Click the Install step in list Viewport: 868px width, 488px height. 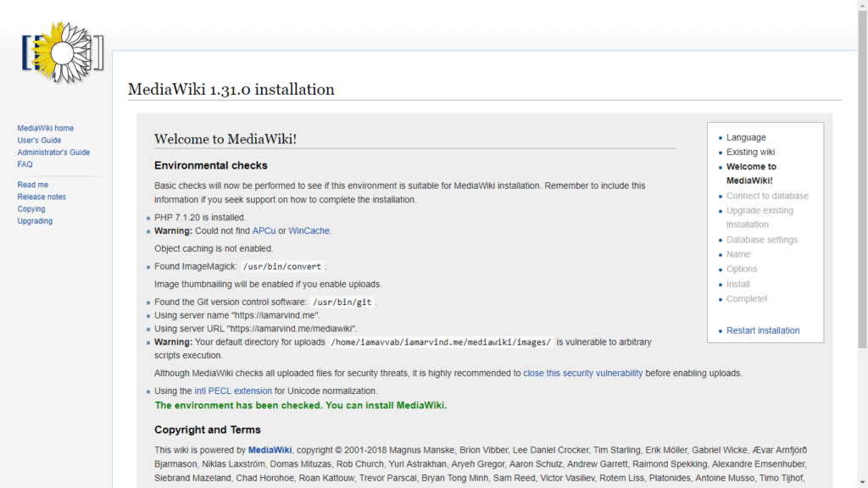738,284
